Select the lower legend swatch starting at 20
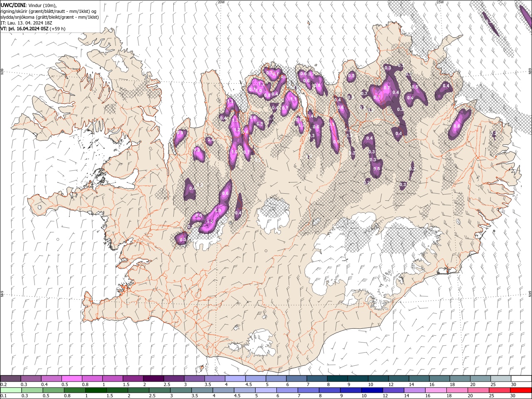 click(478, 390)
